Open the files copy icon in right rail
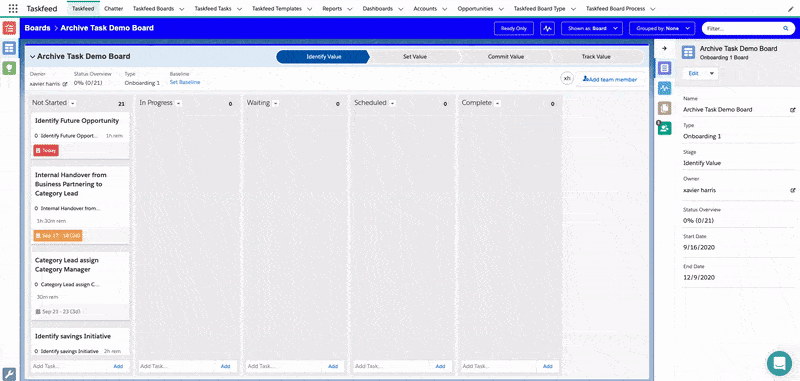The width and height of the screenshot is (800, 381). [664, 108]
